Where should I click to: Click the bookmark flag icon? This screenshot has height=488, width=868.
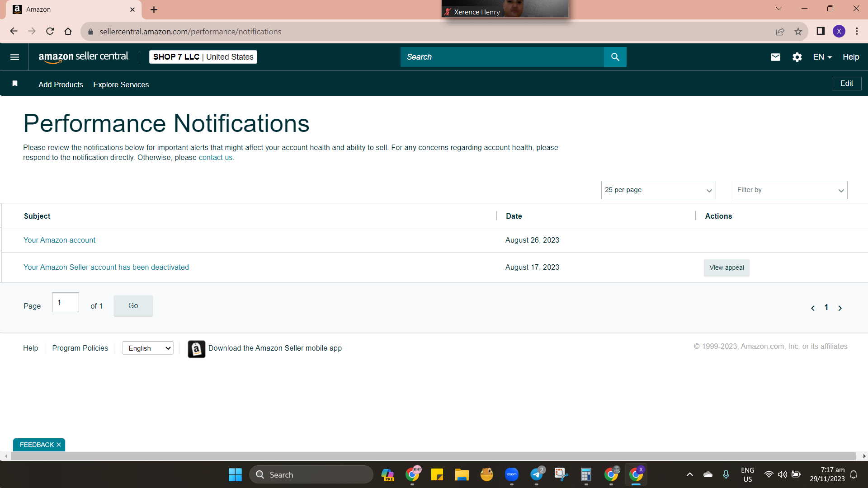15,84
